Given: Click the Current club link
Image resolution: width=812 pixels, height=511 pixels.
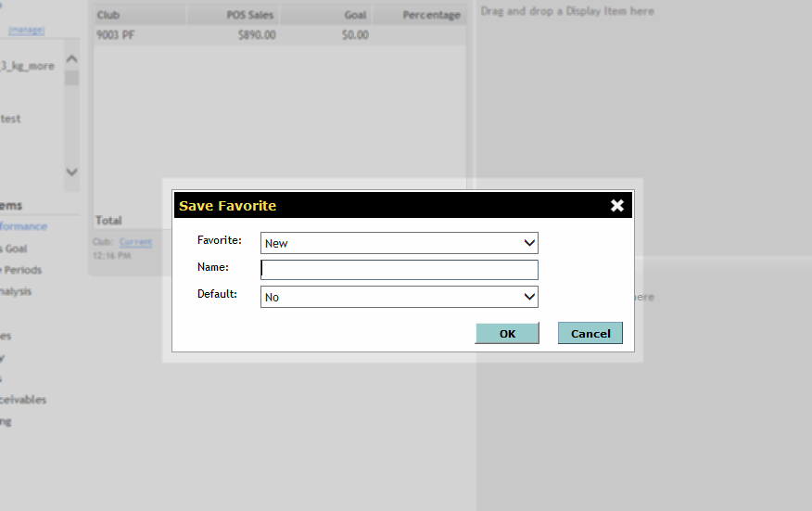Looking at the screenshot, I should (135, 242).
